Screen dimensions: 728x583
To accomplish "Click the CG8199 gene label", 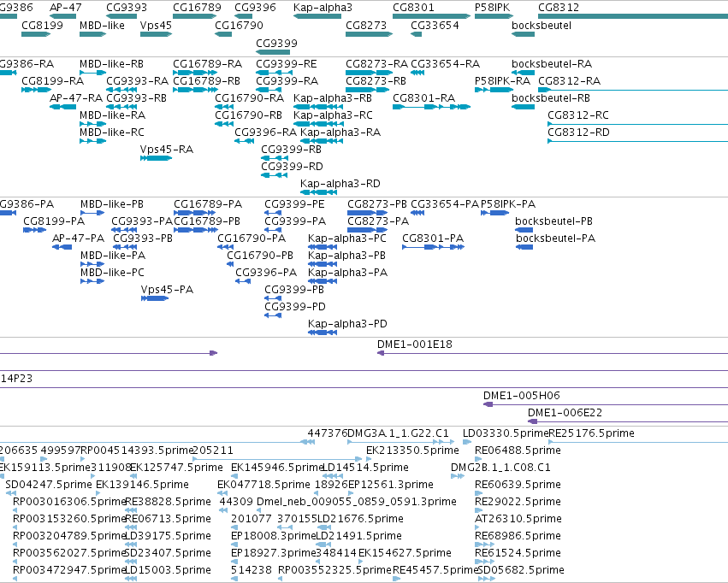I will tap(42, 25).
